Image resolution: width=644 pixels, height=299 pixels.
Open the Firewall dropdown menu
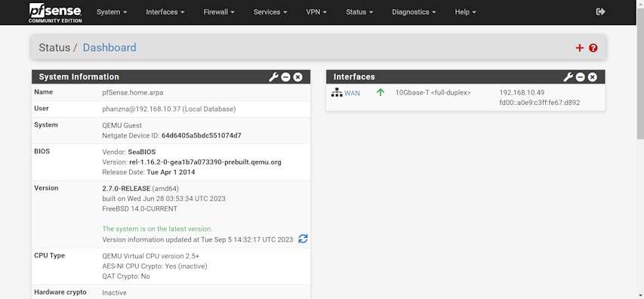219,12
